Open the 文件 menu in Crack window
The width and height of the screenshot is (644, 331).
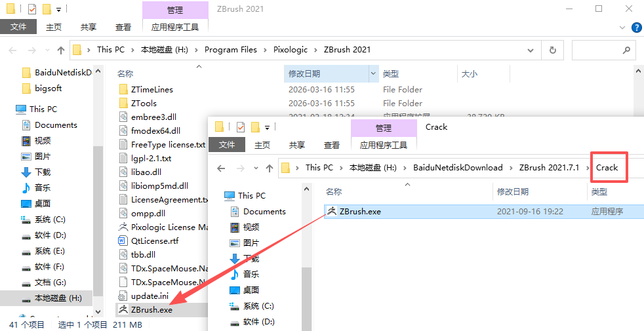pyautogui.click(x=227, y=145)
